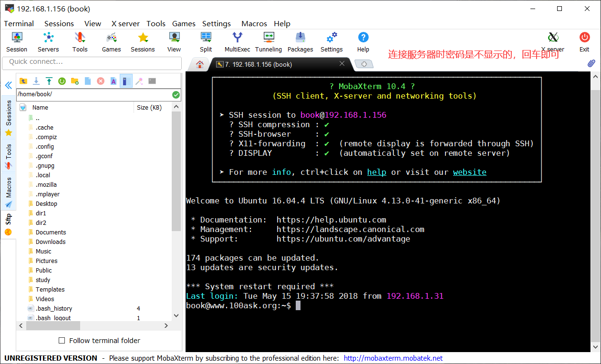Launch MultiExec mode from toolbar
The image size is (601, 364).
[x=237, y=42]
